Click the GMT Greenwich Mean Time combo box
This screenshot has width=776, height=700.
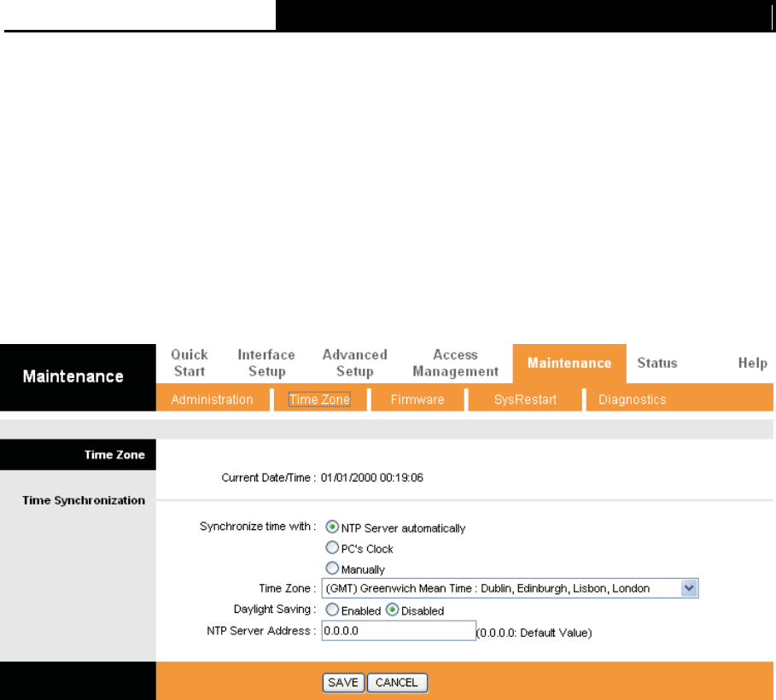[x=510, y=588]
